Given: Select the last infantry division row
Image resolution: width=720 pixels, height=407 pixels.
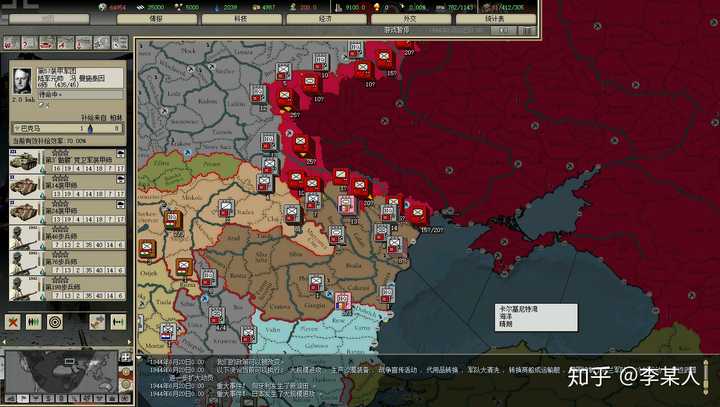Looking at the screenshot, I should pyautogui.click(x=68, y=289).
